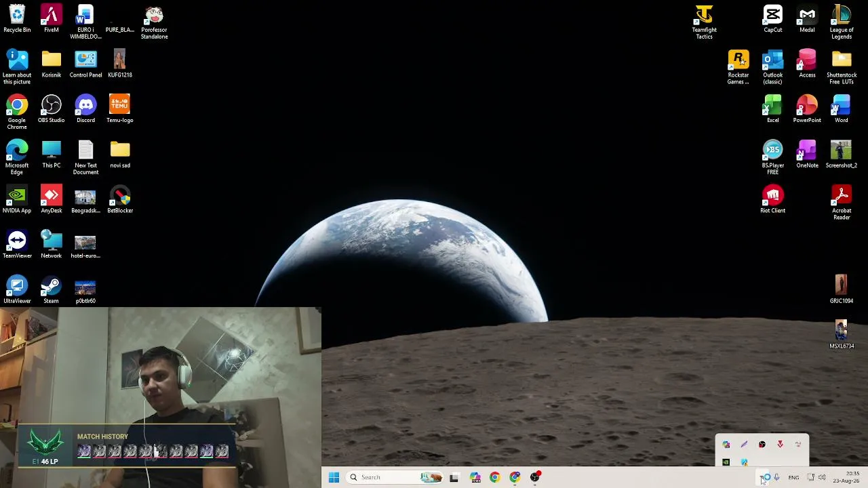The height and width of the screenshot is (488, 868).
Task: Select the Professor Standalone shortcut
Action: (x=154, y=23)
